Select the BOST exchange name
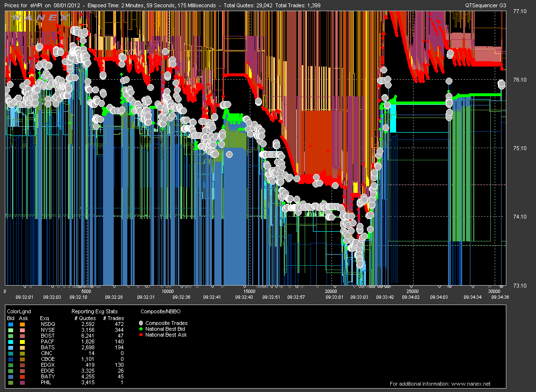Screen dimensions: 536x392 click(48, 336)
